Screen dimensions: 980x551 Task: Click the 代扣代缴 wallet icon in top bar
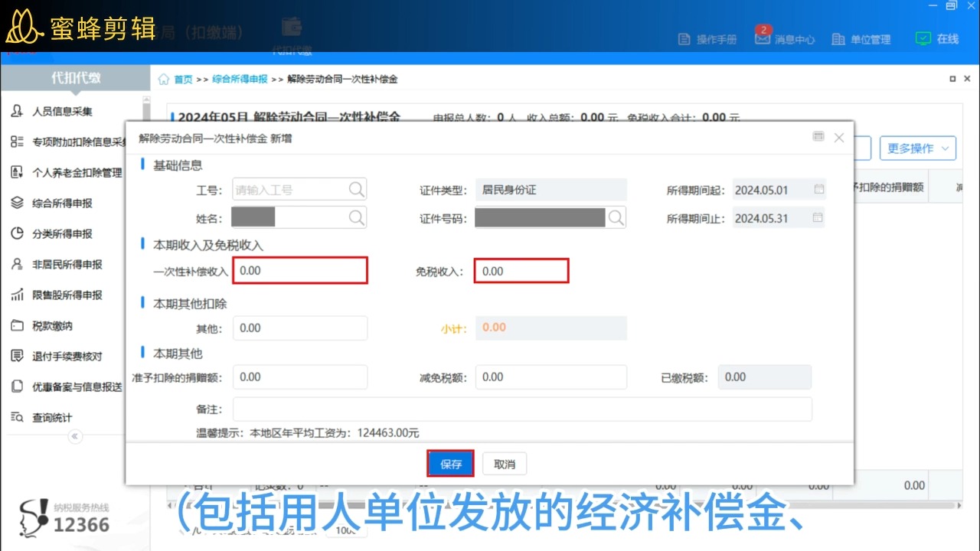(x=292, y=34)
